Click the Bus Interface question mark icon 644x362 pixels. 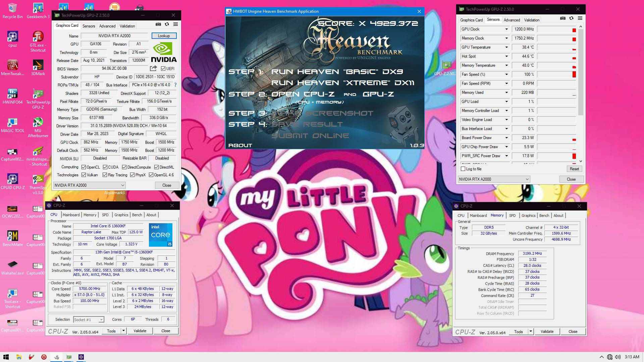point(175,85)
